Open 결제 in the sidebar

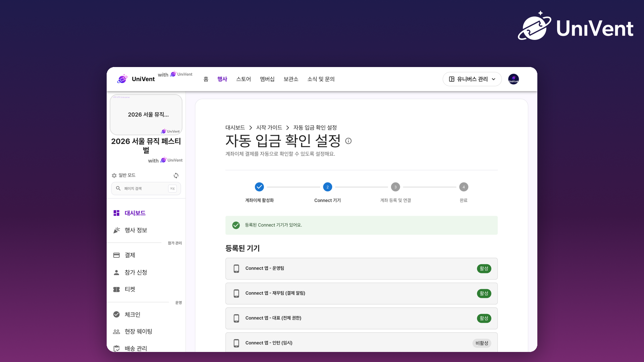coord(146,255)
